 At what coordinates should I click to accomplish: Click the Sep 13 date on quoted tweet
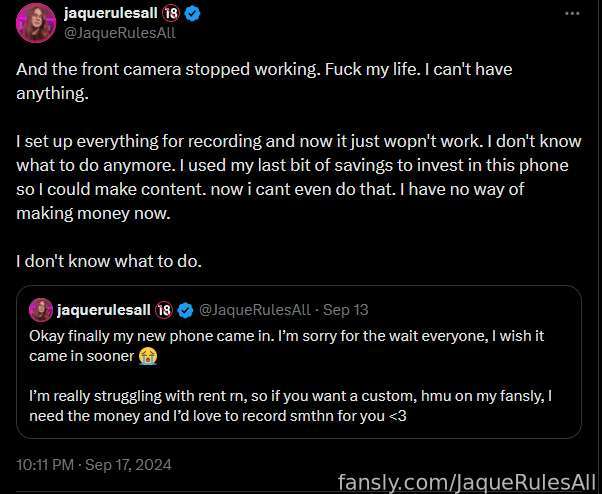345,310
